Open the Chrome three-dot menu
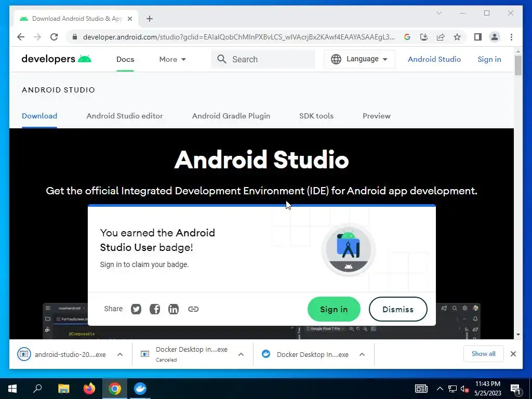 coord(511,37)
